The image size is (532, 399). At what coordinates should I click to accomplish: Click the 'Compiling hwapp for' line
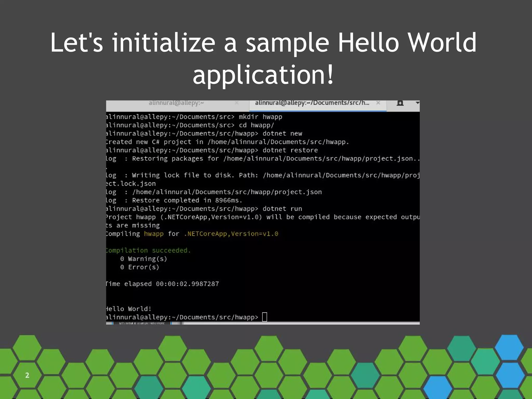coord(192,234)
